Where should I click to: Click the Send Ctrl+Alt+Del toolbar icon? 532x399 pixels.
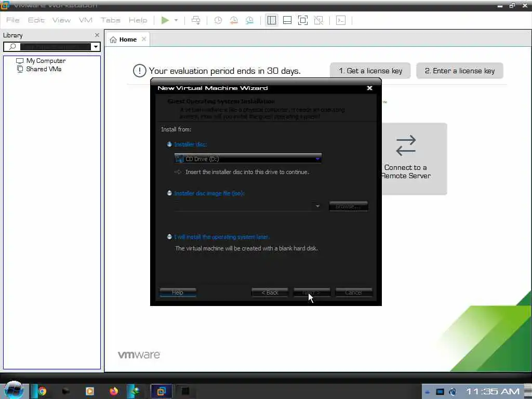[x=196, y=20]
